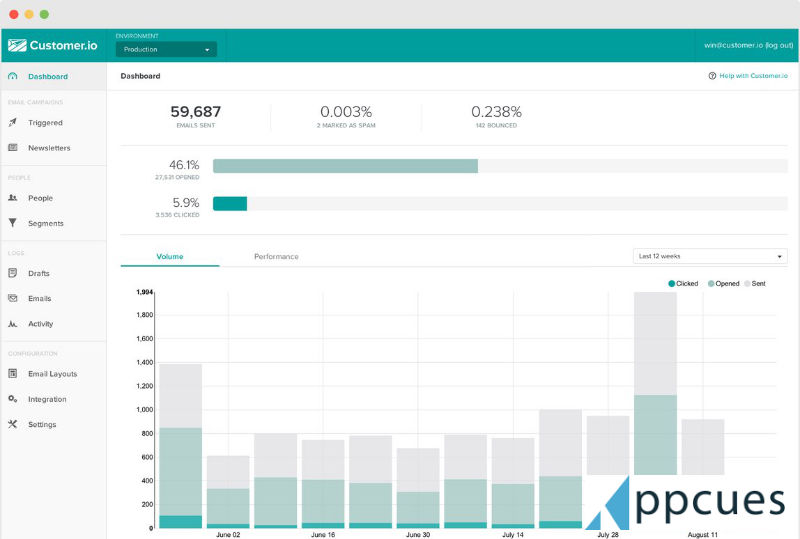Viewport: 800px width, 539px height.
Task: Click the log out link
Action: click(779, 45)
